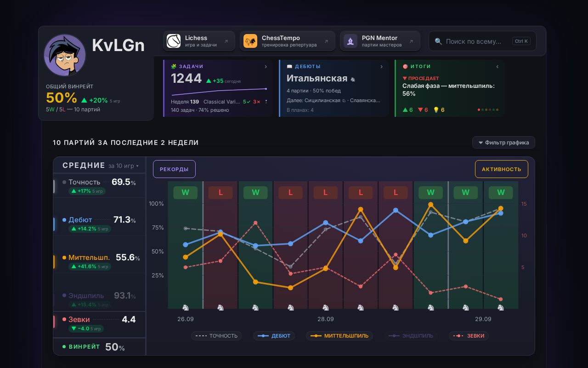Click the Lichess logo icon

tap(174, 41)
